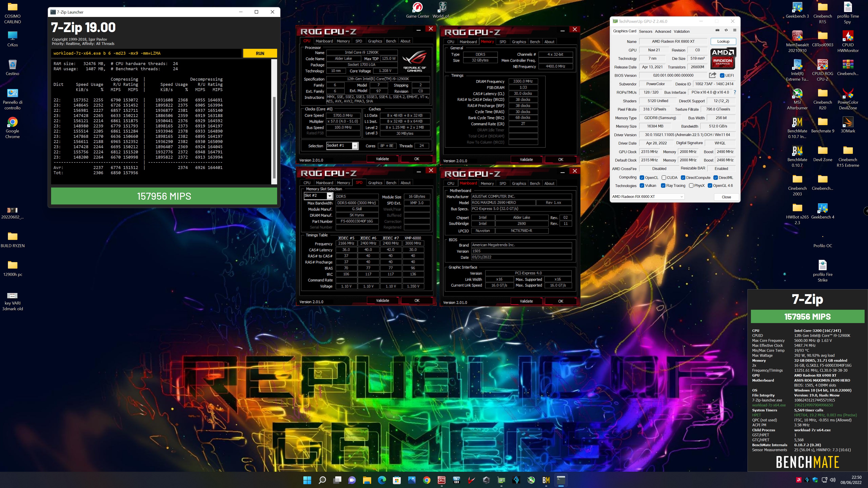Take a GPU-Z screenshot with the camera icon
Viewport: 868px width, 488px height.
(717, 30)
